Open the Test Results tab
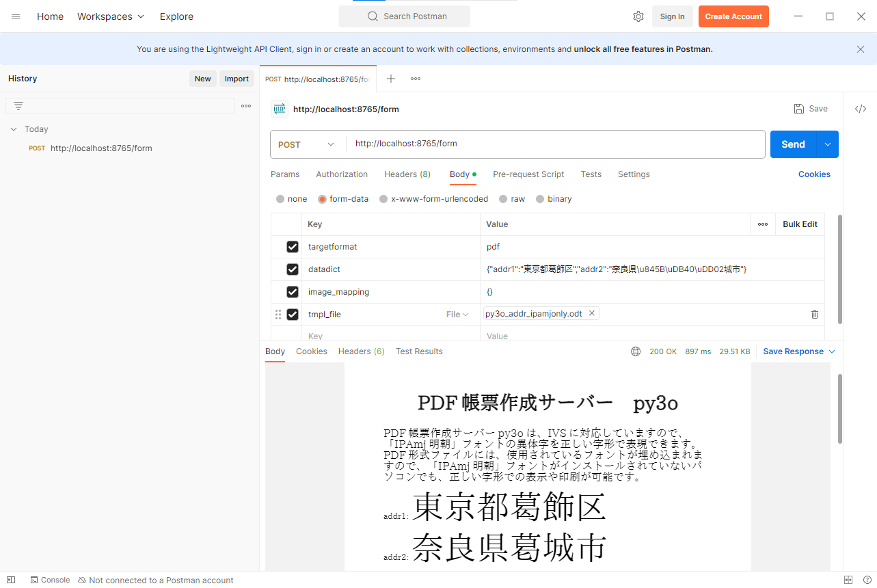This screenshot has height=588, width=877. (x=419, y=351)
